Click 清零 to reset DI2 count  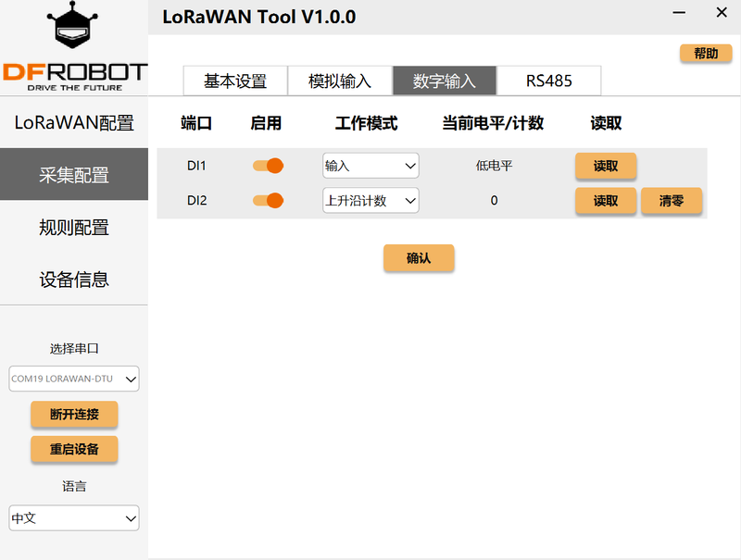tap(671, 200)
